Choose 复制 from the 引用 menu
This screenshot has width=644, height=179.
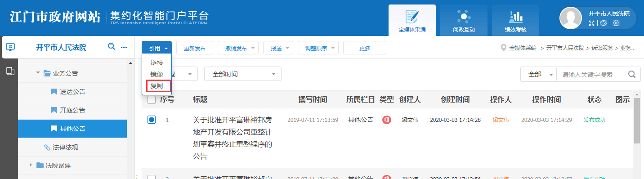pos(157,85)
